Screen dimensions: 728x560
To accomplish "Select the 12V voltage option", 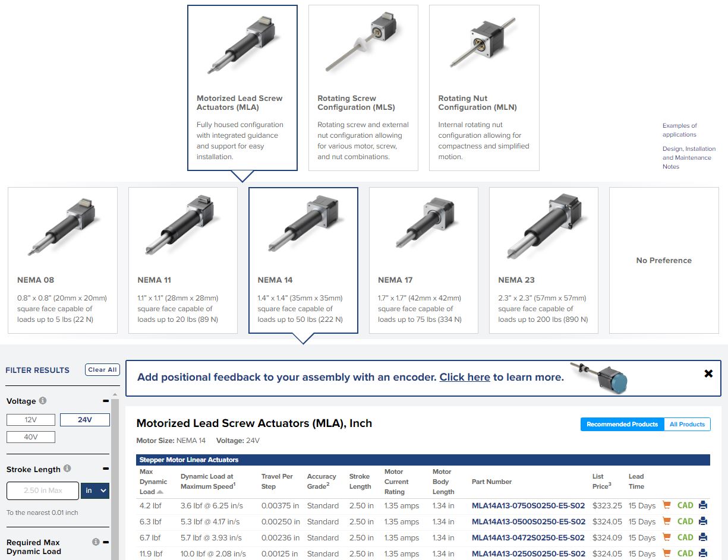I will (31, 420).
